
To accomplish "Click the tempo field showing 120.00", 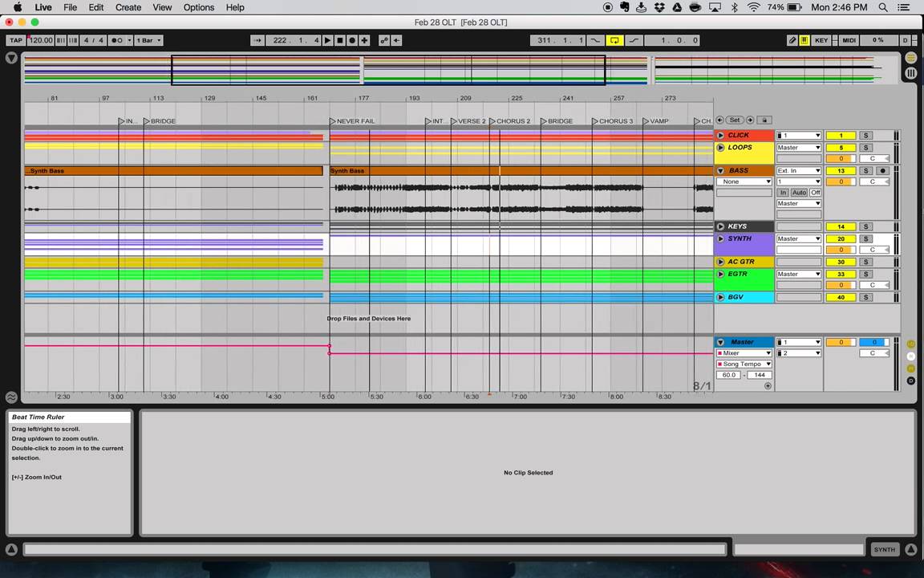I will click(41, 40).
